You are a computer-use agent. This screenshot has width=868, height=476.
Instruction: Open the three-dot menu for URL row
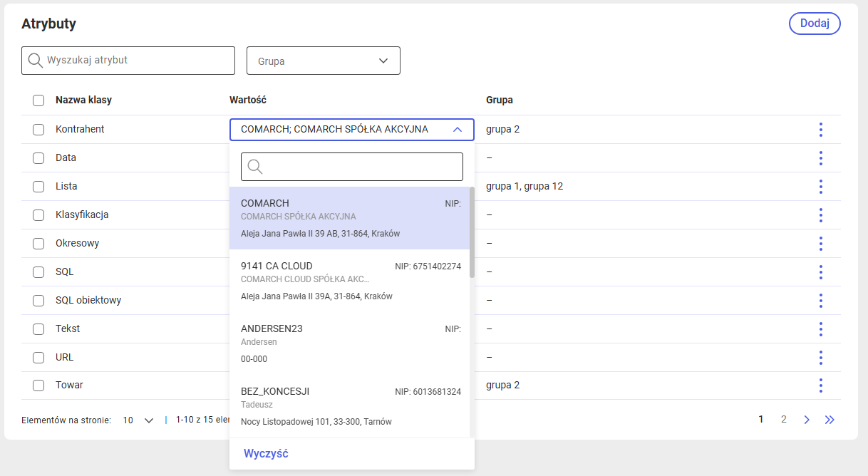(821, 358)
